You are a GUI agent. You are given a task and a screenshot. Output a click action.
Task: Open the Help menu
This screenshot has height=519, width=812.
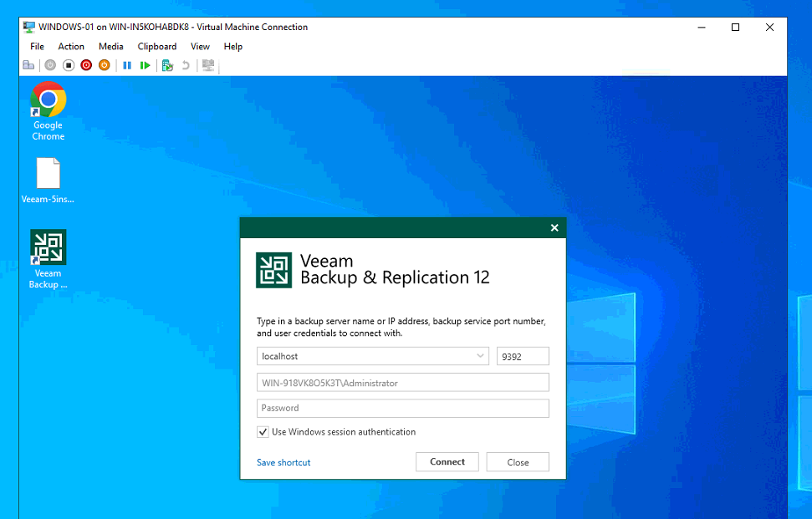pos(233,47)
